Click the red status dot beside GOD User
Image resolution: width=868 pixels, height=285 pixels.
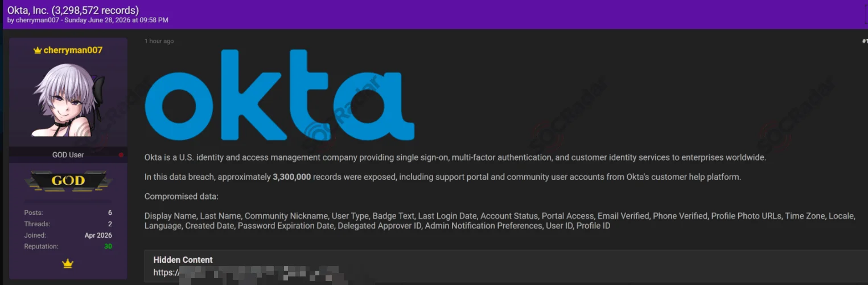121,155
